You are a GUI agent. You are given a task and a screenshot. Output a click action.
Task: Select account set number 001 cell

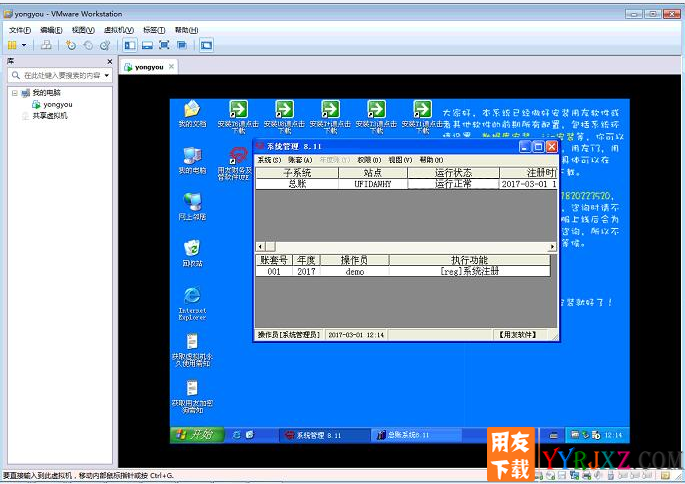[274, 271]
